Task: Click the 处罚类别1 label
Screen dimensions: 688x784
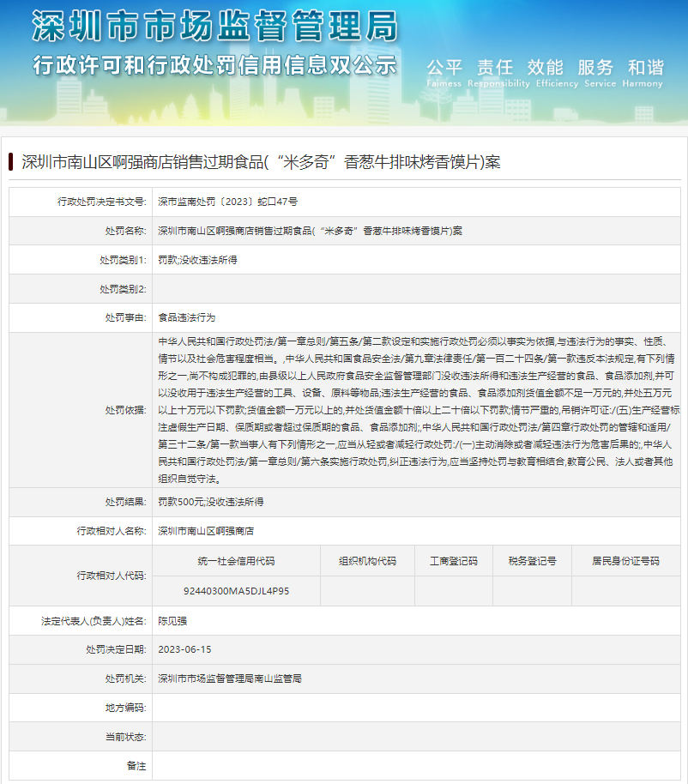Action: pyautogui.click(x=123, y=260)
